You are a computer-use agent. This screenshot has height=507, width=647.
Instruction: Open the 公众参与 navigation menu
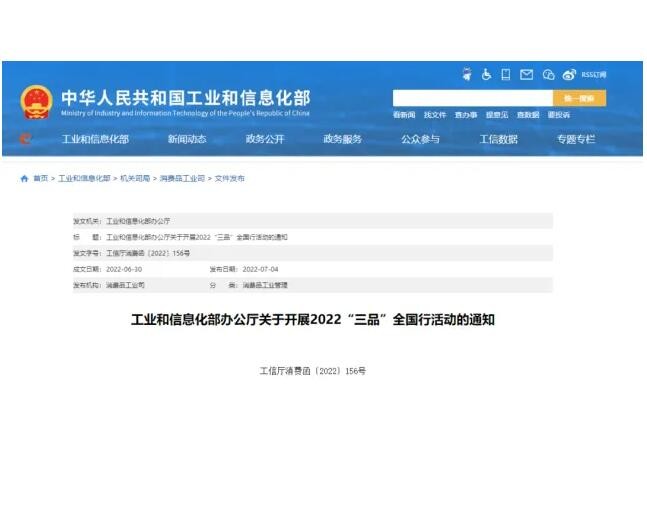click(x=420, y=139)
